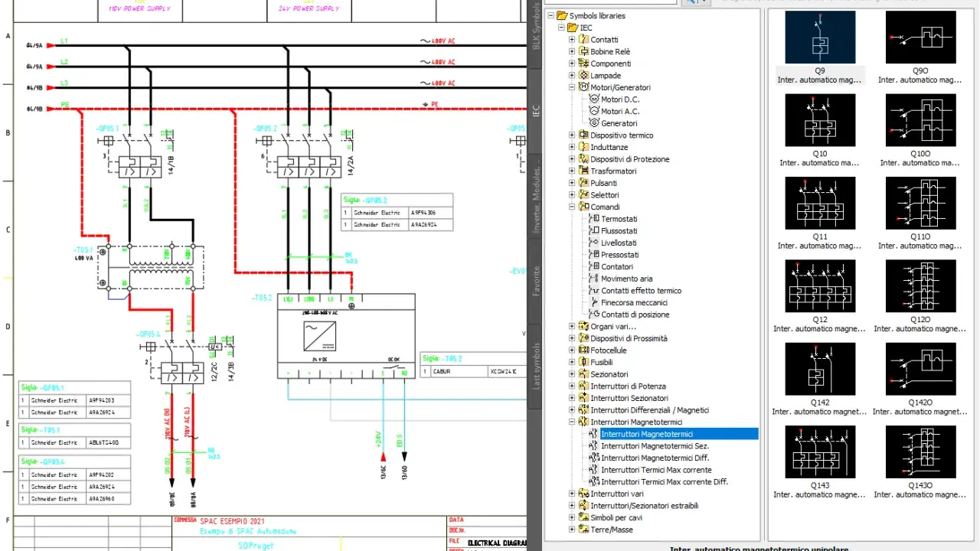
Task: Click the Terre/Masse ground icon
Action: click(x=584, y=530)
